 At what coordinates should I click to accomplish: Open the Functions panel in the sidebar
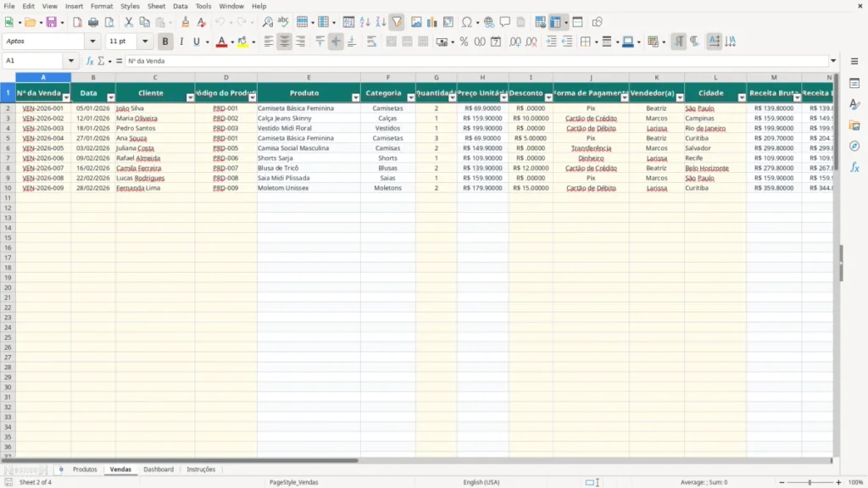tap(854, 167)
